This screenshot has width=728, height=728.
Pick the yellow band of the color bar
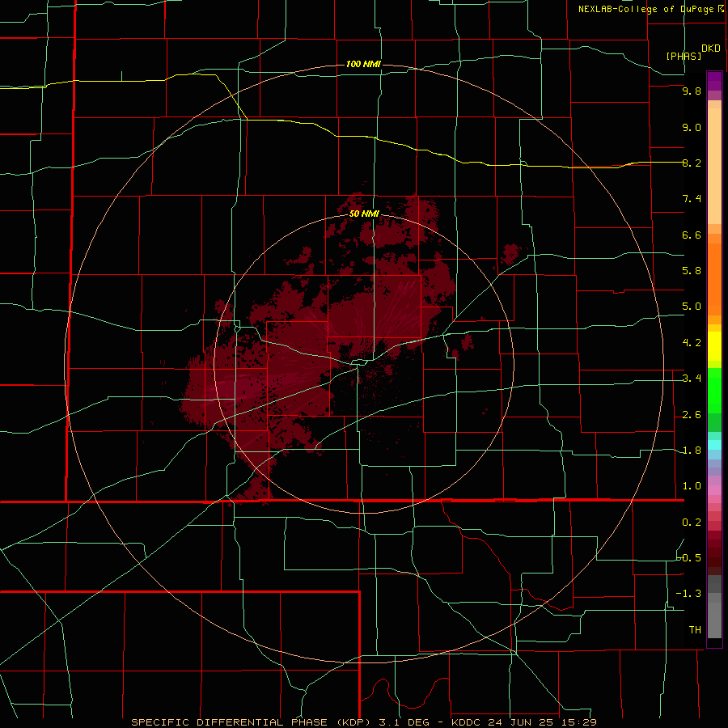714,346
